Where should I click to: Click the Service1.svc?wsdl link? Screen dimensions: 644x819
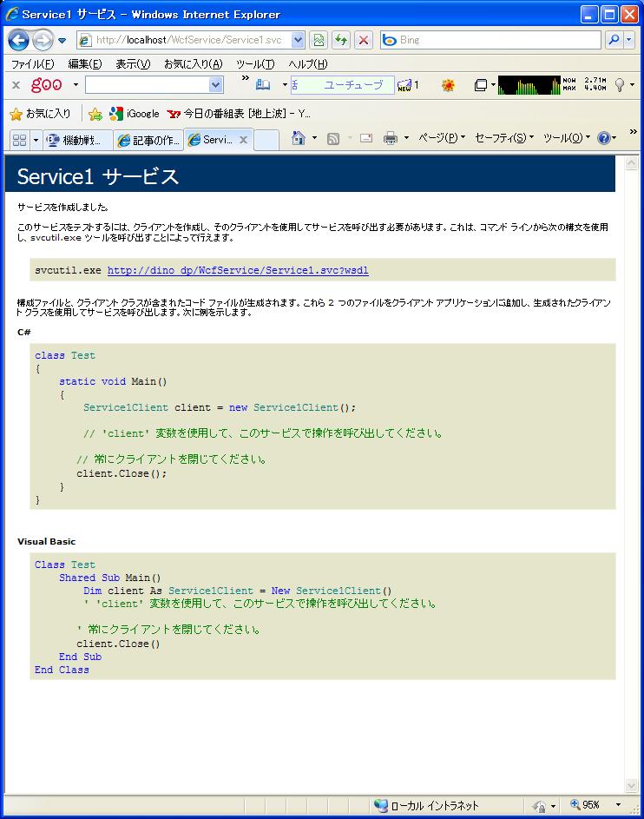238,270
